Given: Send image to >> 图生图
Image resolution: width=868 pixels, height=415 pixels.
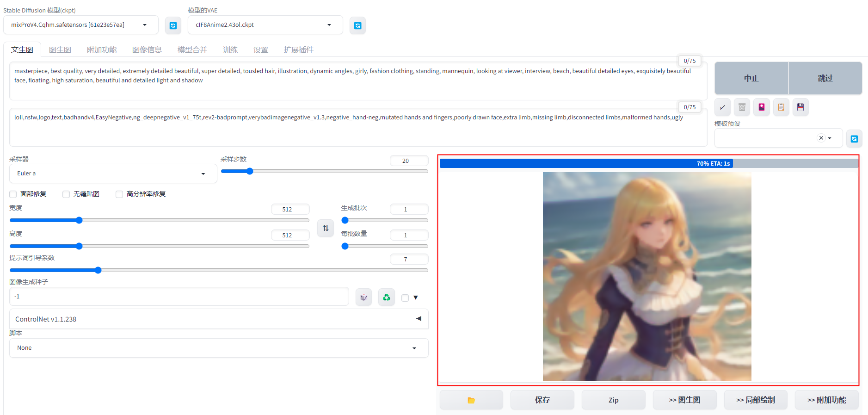Looking at the screenshot, I should pos(685,400).
